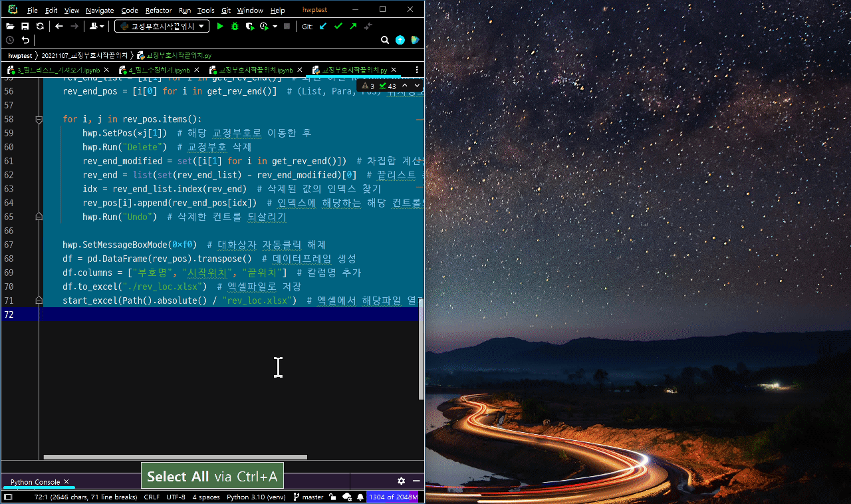The height and width of the screenshot is (504, 851).
Task: Click the Git Push arrow icon
Action: click(353, 26)
